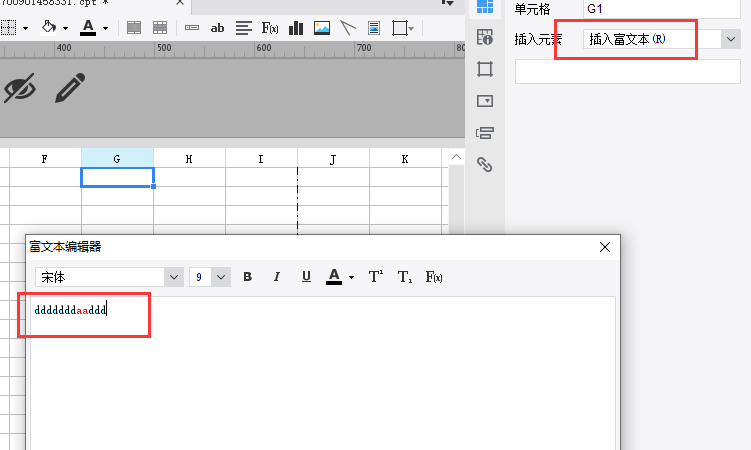The width and height of the screenshot is (751, 450).
Task: Select column header G
Action: (x=117, y=158)
